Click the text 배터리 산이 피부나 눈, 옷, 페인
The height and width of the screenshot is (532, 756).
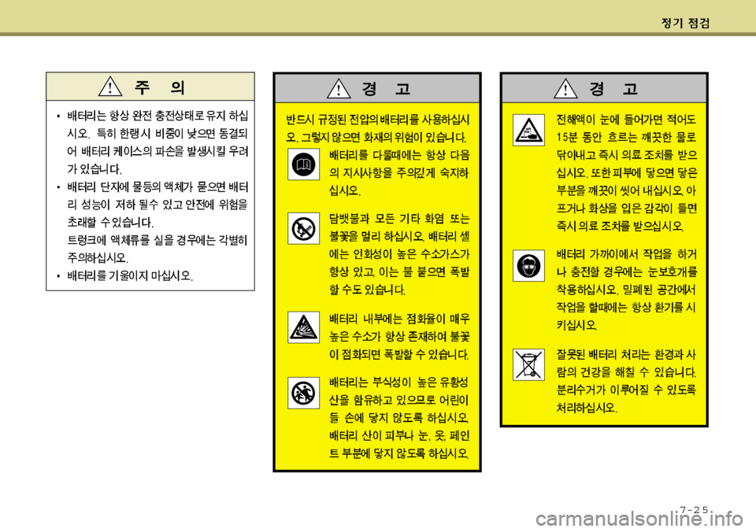click(x=399, y=436)
